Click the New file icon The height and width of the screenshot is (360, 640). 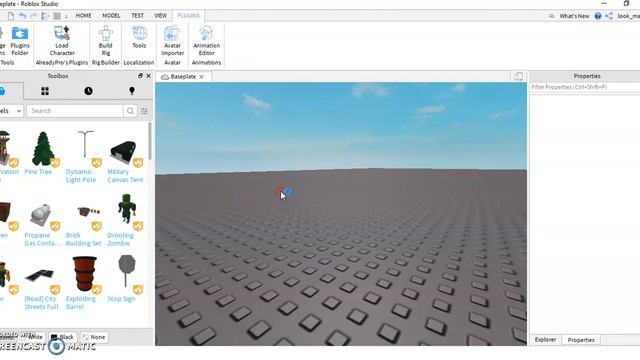11,16
